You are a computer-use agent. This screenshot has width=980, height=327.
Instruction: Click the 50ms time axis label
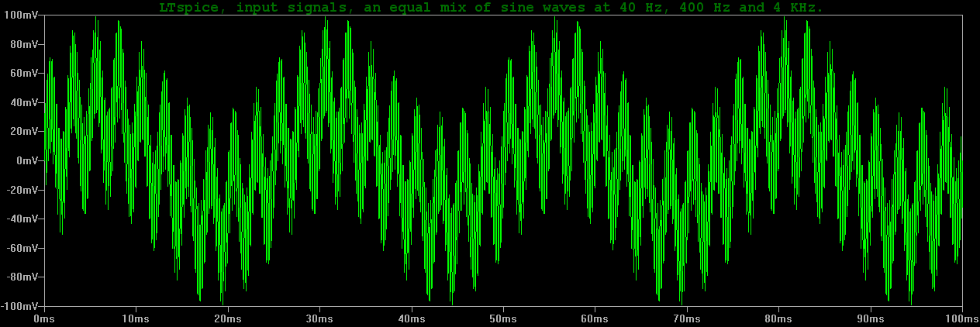click(503, 318)
